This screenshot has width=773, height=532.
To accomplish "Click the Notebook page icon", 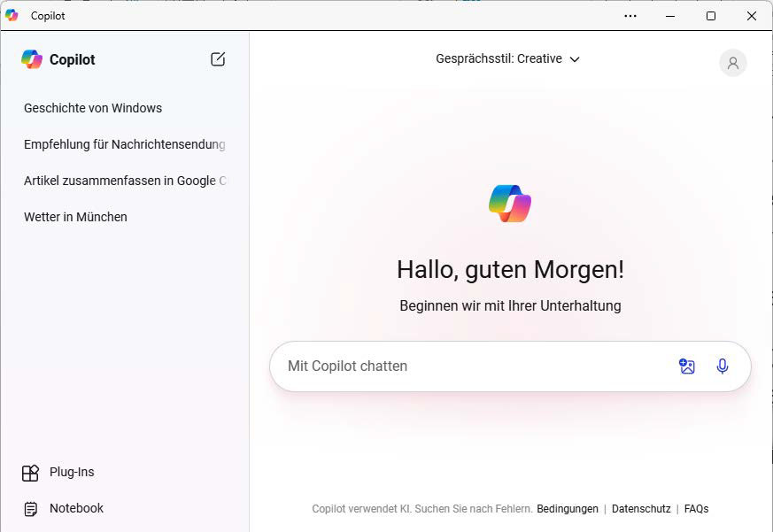I will (x=31, y=509).
